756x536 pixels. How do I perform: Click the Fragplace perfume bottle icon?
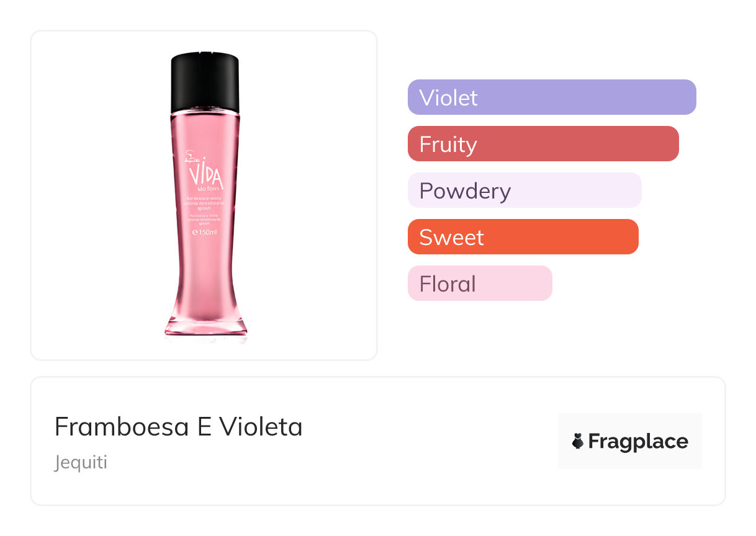tap(578, 441)
